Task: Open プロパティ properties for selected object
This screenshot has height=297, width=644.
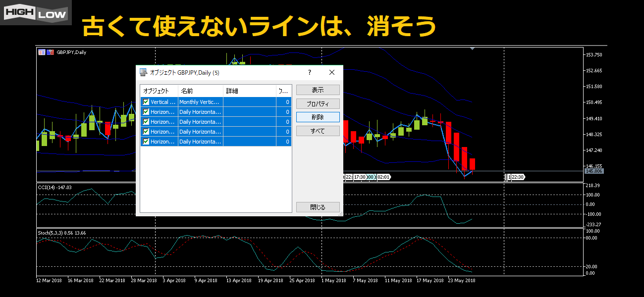Action: click(318, 104)
